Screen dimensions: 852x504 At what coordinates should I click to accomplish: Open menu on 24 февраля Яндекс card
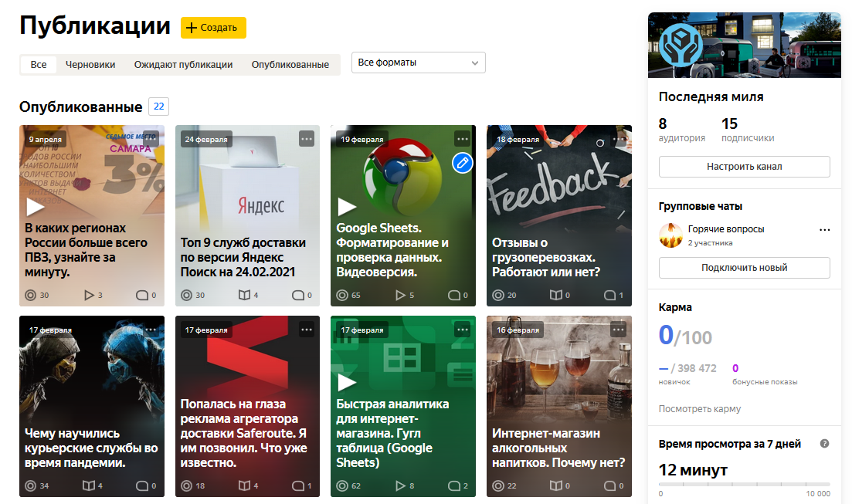(307, 139)
